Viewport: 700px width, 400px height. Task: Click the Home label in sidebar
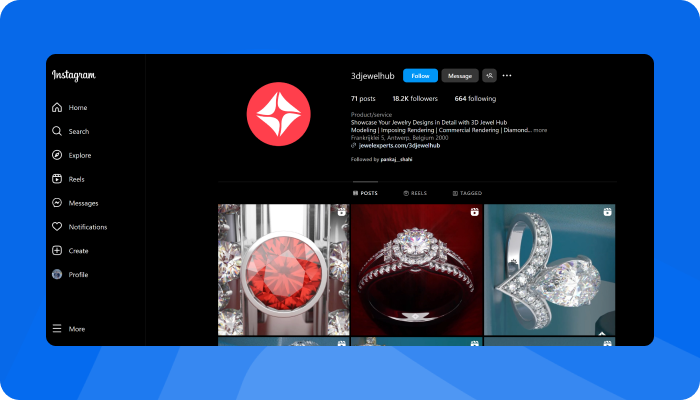coord(78,108)
